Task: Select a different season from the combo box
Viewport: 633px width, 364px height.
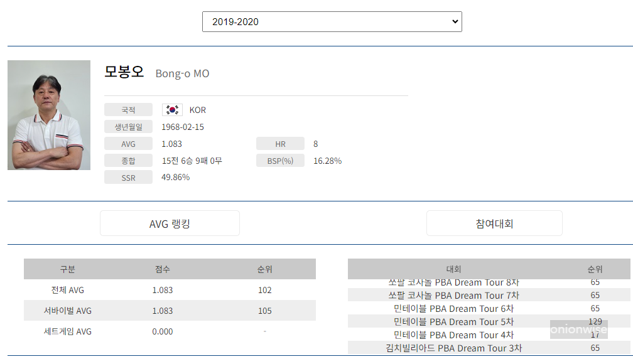Action: click(x=332, y=21)
